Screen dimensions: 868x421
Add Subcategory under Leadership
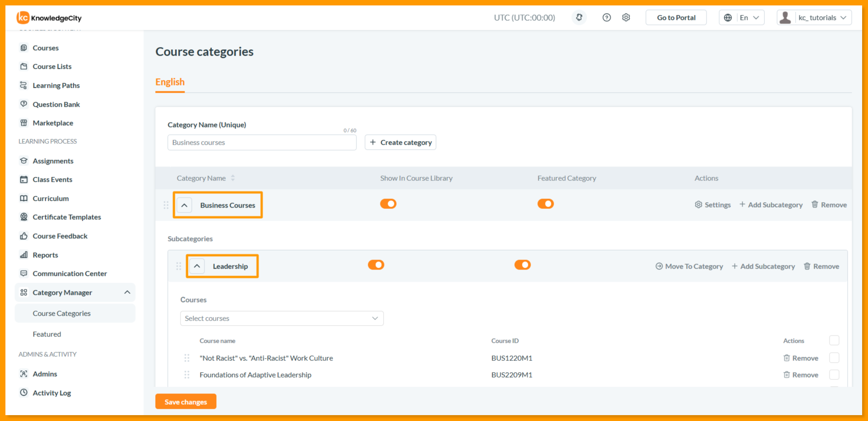coord(763,266)
